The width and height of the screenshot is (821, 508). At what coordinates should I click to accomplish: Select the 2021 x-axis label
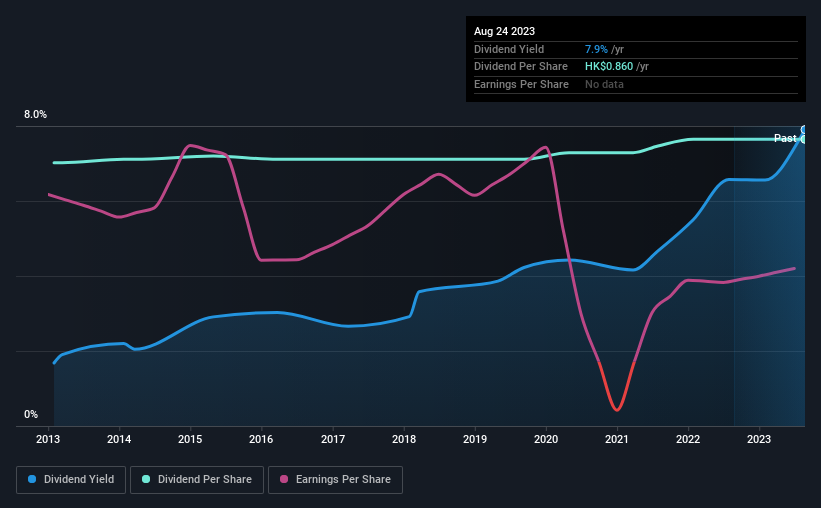[617, 438]
